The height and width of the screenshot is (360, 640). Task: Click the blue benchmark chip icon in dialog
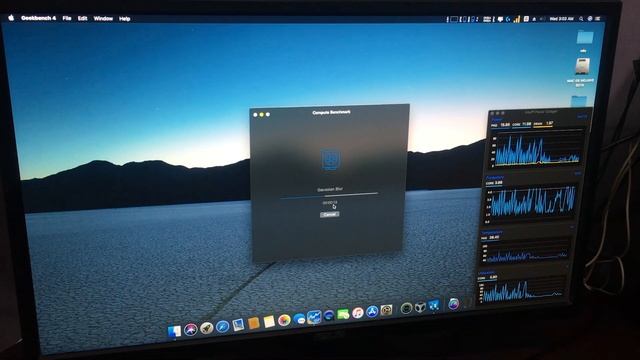pos(330,159)
